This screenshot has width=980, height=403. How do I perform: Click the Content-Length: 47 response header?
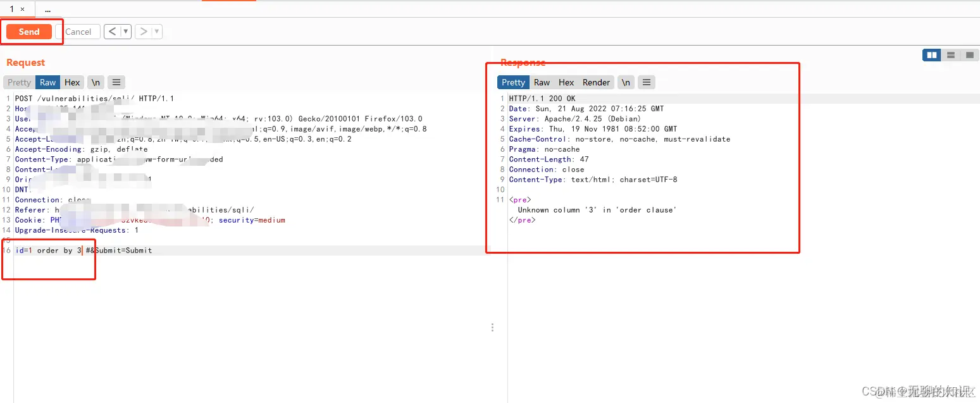(549, 159)
